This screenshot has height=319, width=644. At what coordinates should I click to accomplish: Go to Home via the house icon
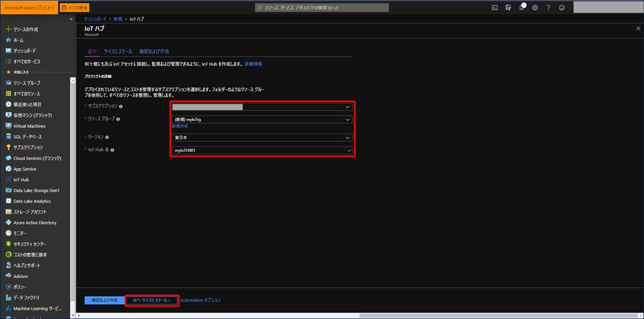click(x=8, y=40)
